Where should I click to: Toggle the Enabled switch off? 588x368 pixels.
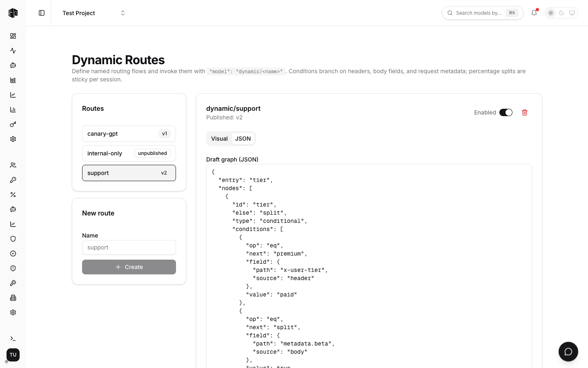506,112
